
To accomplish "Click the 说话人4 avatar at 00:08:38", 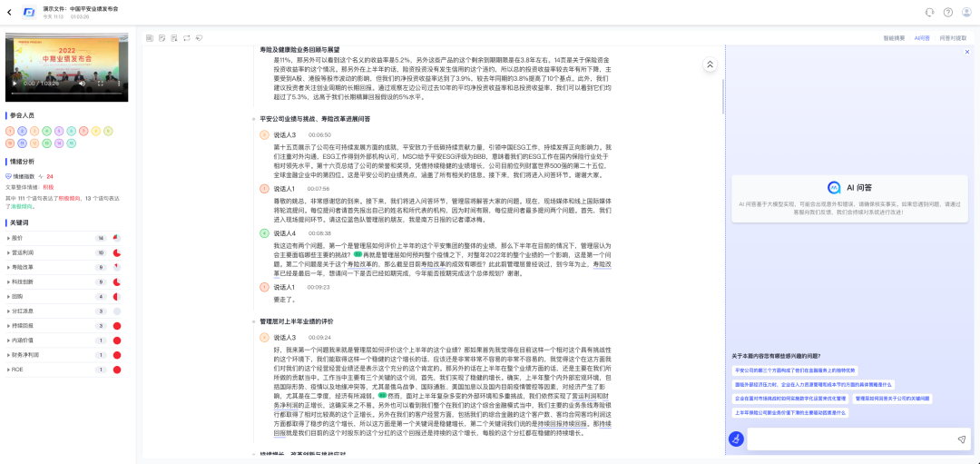I will tap(264, 232).
